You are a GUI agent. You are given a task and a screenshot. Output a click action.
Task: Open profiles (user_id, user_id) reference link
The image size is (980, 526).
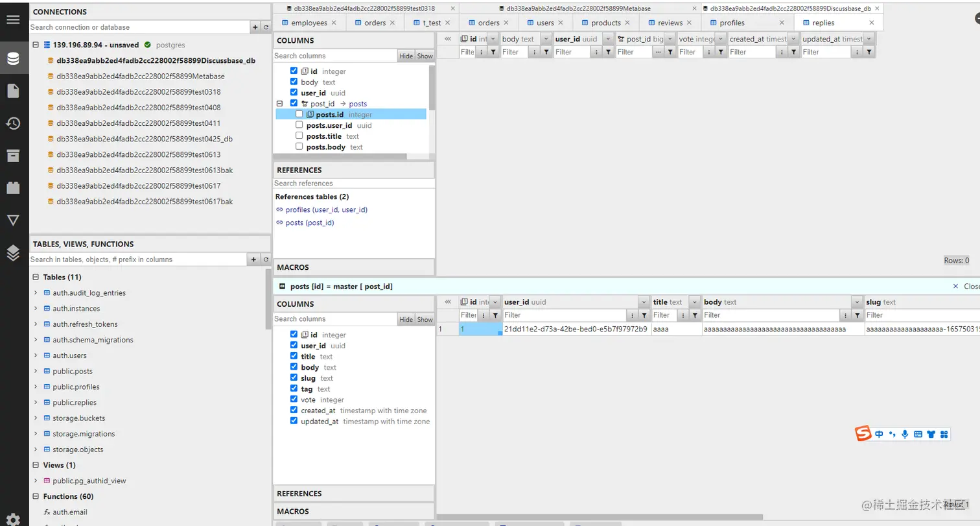pos(327,209)
